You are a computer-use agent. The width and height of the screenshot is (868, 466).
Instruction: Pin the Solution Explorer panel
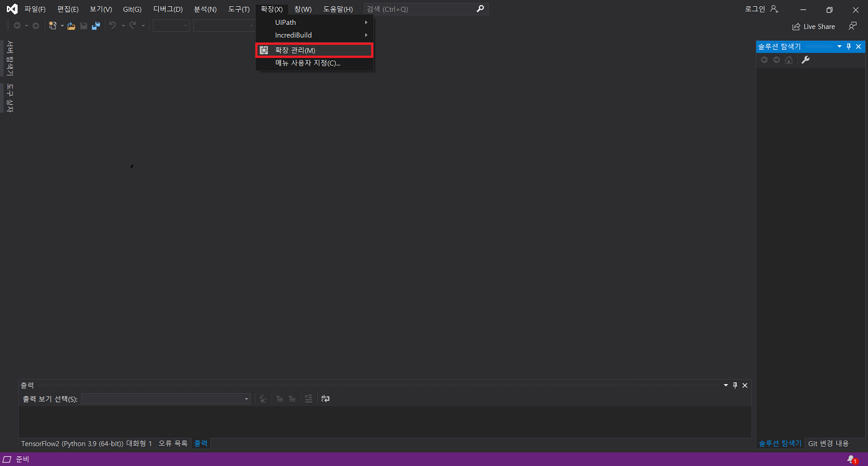click(x=849, y=47)
